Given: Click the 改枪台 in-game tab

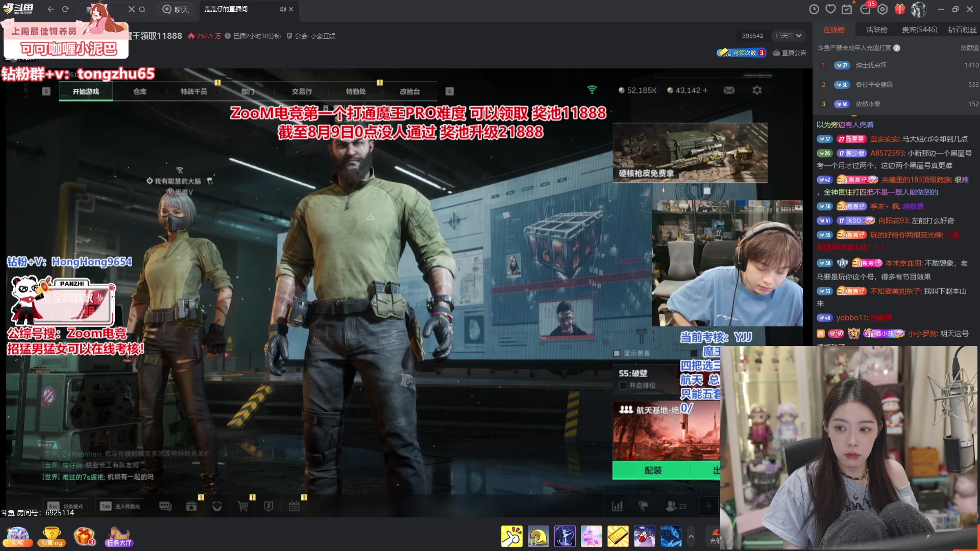Looking at the screenshot, I should [410, 91].
